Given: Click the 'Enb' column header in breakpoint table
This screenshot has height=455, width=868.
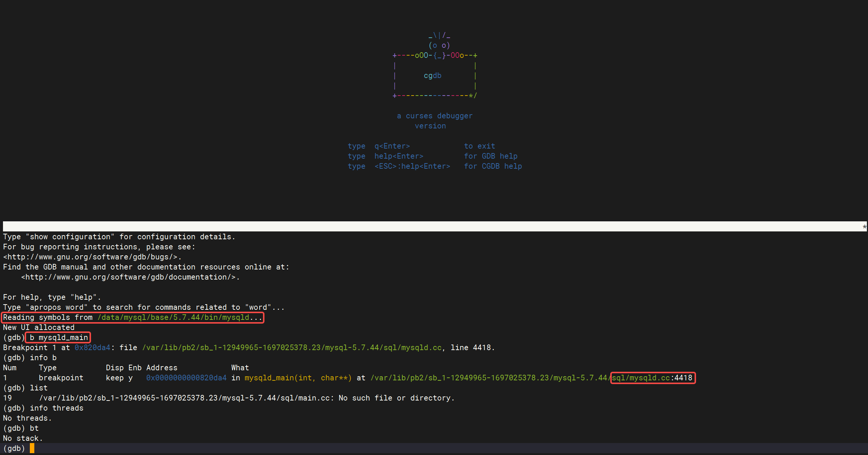Looking at the screenshot, I should (135, 368).
